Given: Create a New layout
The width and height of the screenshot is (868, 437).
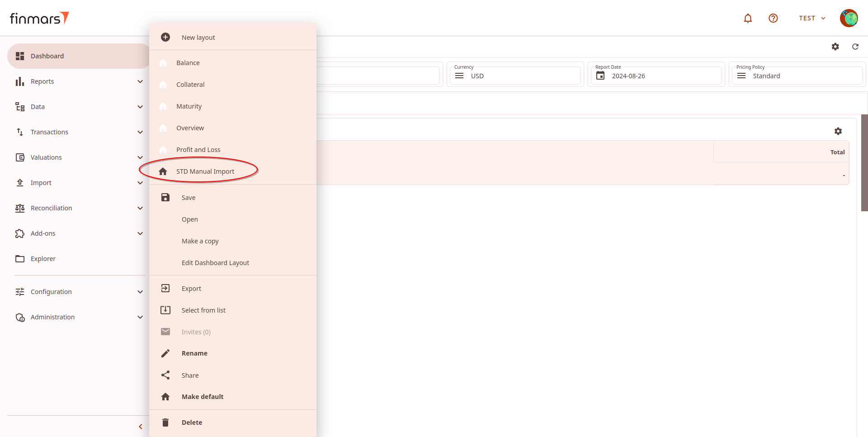Looking at the screenshot, I should point(233,37).
